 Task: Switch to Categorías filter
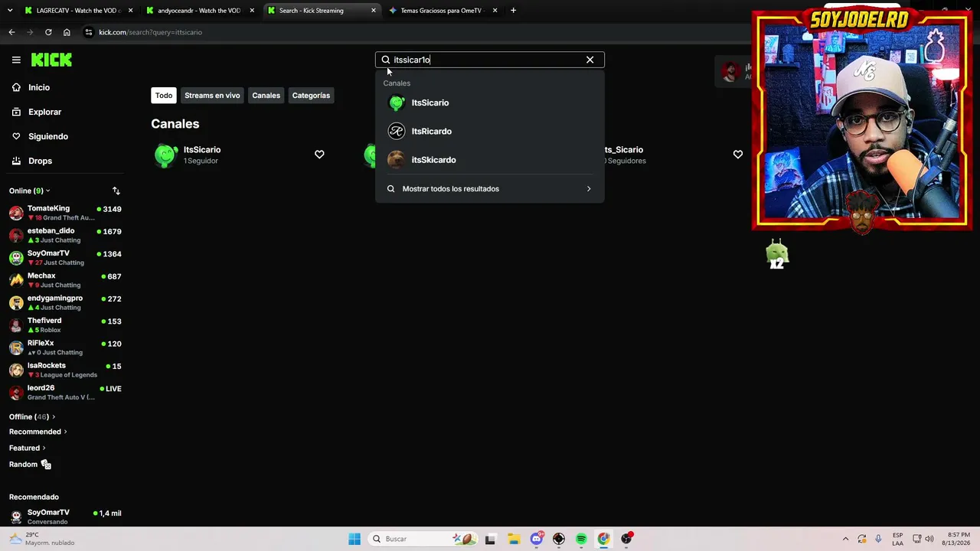pyautogui.click(x=311, y=96)
